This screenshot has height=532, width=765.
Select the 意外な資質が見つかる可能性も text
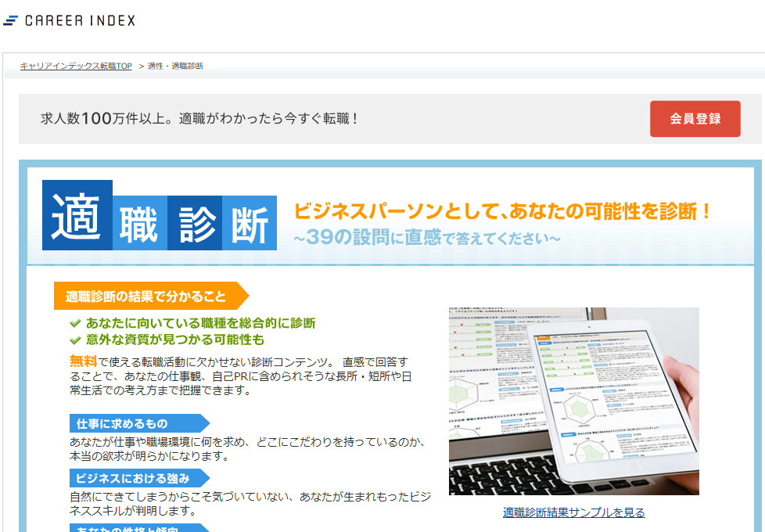tap(175, 340)
